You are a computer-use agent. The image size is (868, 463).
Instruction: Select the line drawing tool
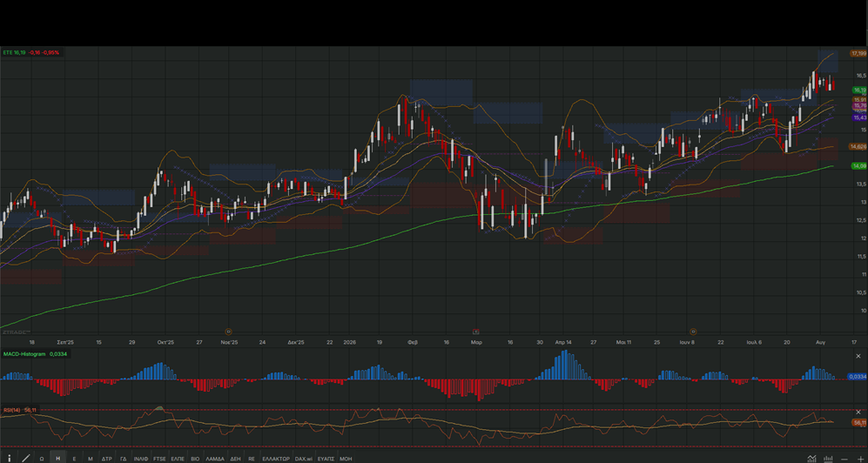25,458
